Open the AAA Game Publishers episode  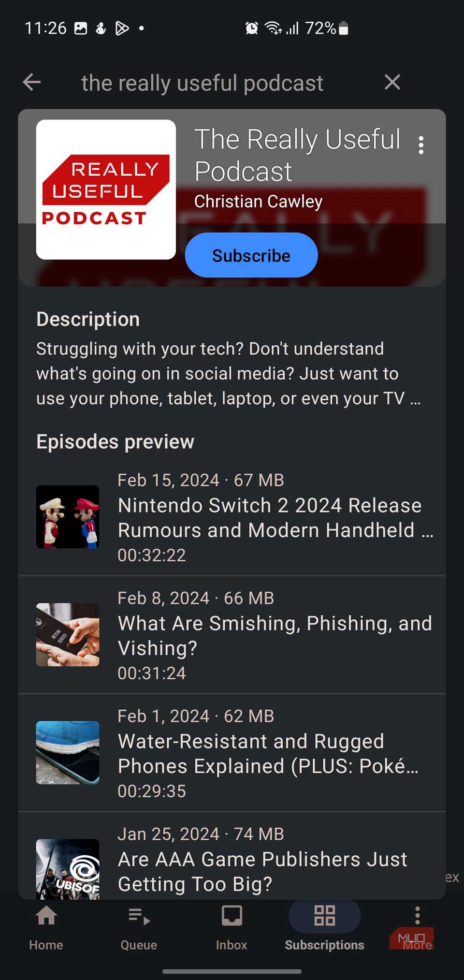tap(232, 856)
